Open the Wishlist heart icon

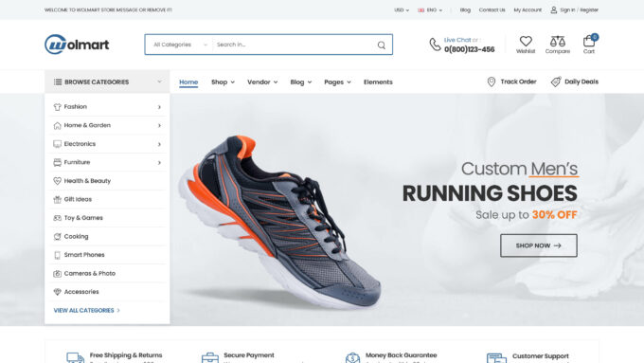526,41
